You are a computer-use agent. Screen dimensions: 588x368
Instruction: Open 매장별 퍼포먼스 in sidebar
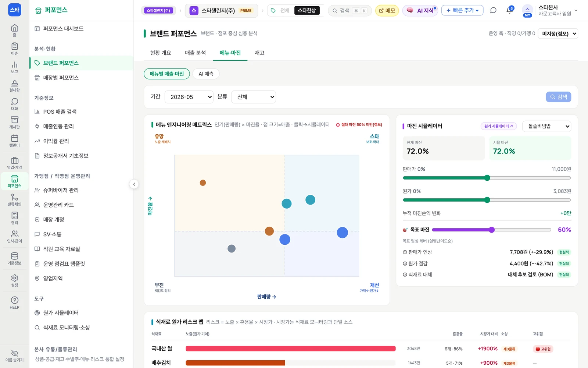pos(81,78)
